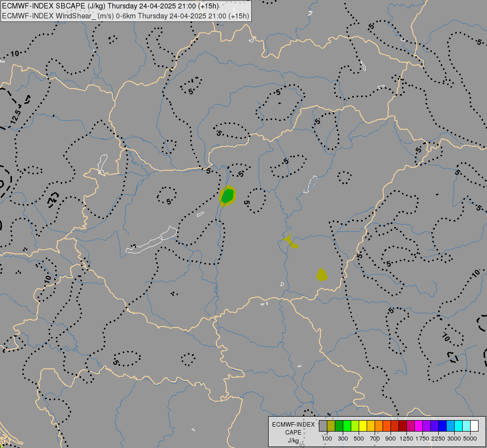Select the dark green legend swatch
This screenshot has height=448, width=487.
click(x=339, y=426)
